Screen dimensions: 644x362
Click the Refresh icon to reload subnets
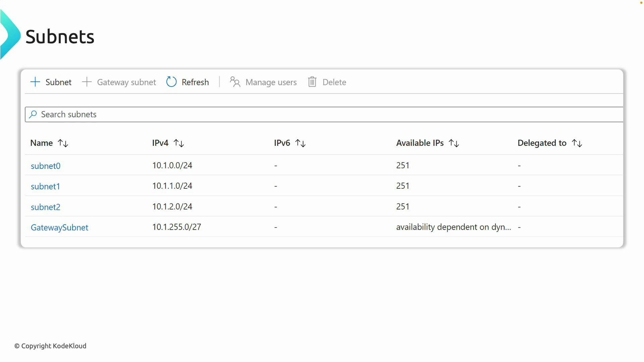click(x=171, y=82)
